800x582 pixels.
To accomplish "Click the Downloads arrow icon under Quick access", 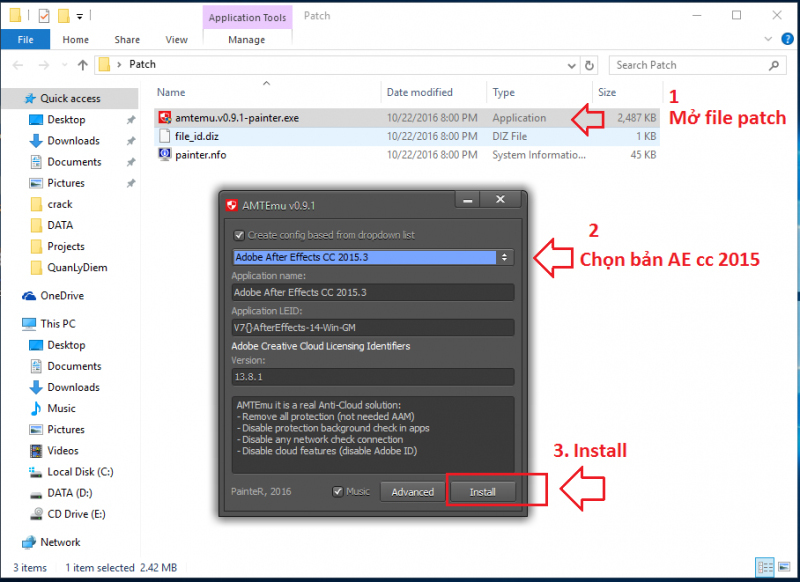I will 36,141.
